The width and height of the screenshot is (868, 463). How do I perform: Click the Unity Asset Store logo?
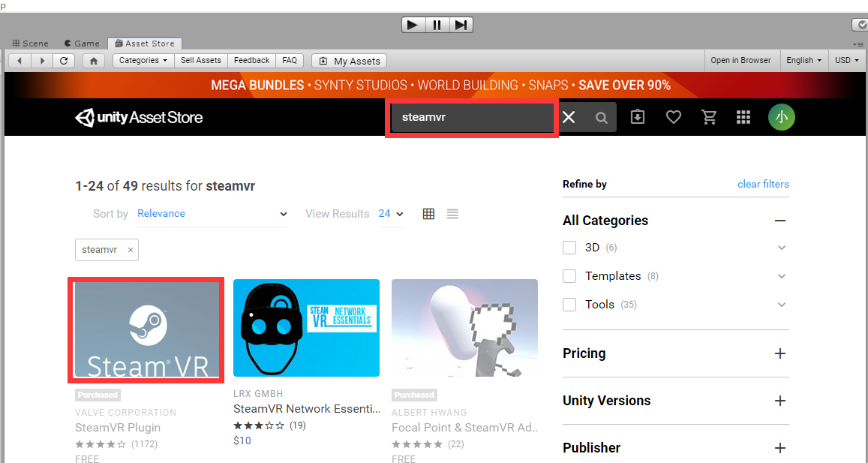coord(139,117)
